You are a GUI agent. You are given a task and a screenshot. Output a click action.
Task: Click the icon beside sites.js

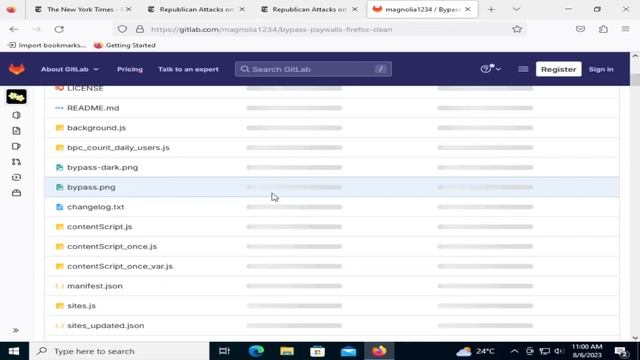[60, 306]
